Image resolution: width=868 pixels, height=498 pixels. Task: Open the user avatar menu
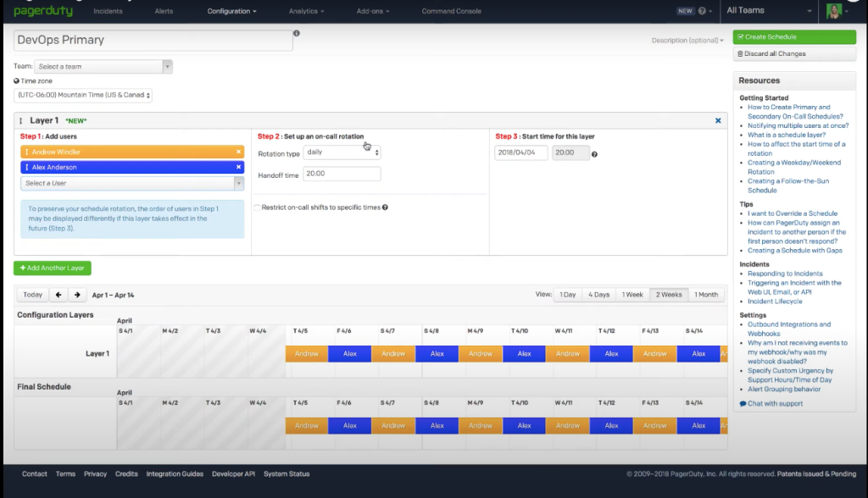click(x=837, y=11)
